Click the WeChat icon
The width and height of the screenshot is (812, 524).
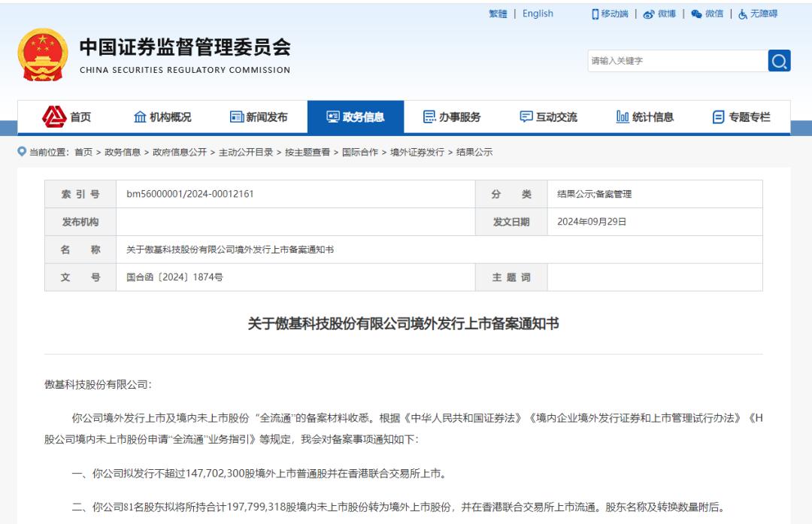tap(696, 14)
